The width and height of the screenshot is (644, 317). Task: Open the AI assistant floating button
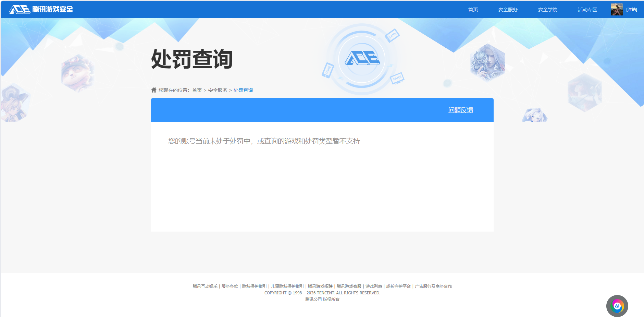pos(617,306)
